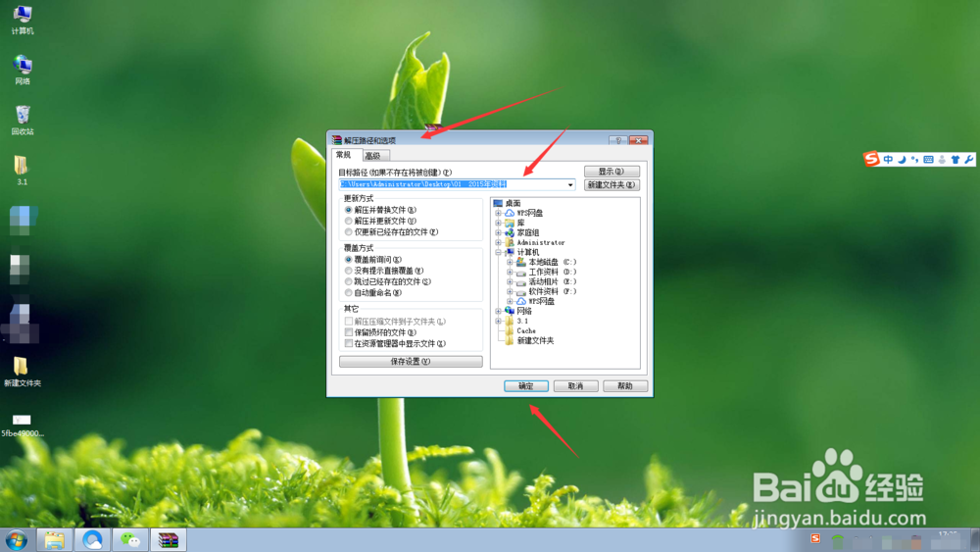980x552 pixels.
Task: Click the WinRAR taskbar icon
Action: (169, 540)
